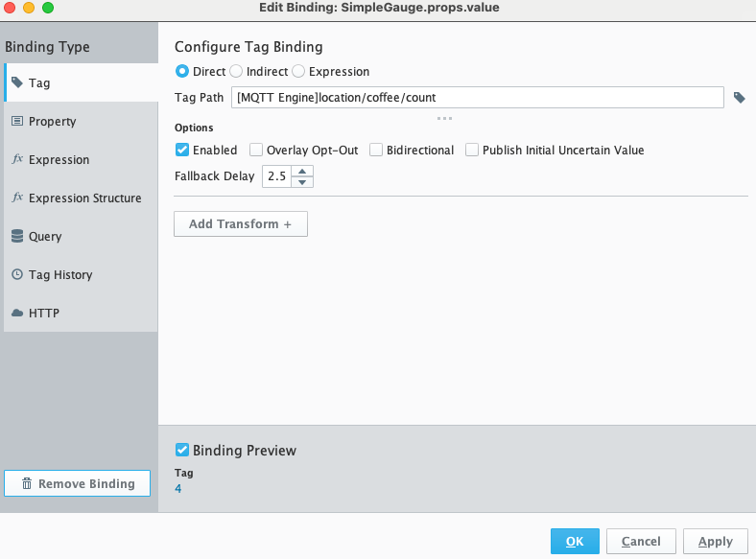
Task: Click the Property binding list icon
Action: [x=17, y=121]
